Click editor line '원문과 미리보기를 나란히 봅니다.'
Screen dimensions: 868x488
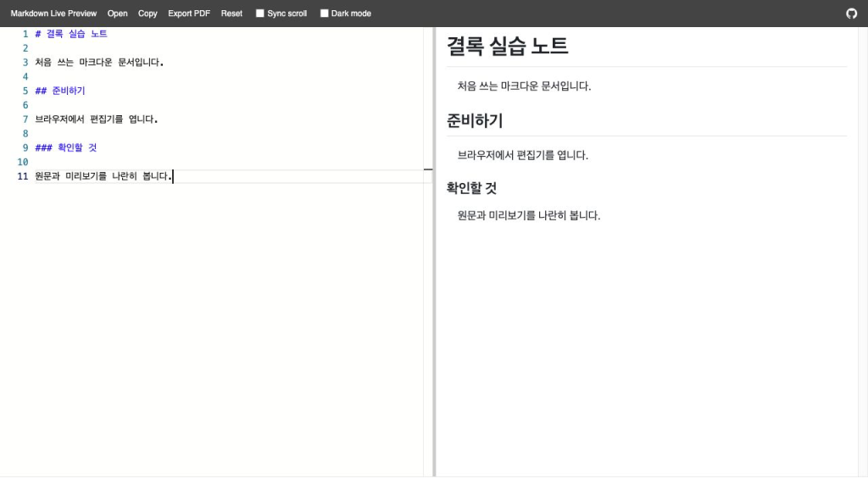(103, 176)
